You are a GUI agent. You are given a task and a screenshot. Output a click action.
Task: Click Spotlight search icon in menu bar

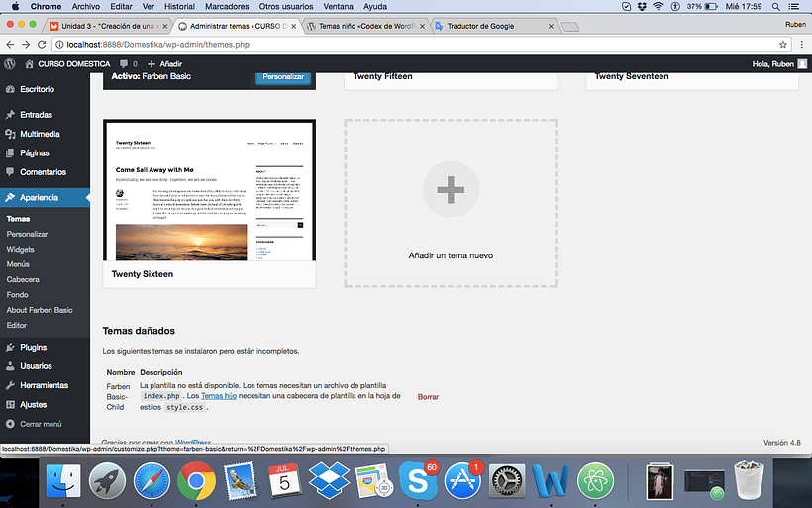coord(775,6)
